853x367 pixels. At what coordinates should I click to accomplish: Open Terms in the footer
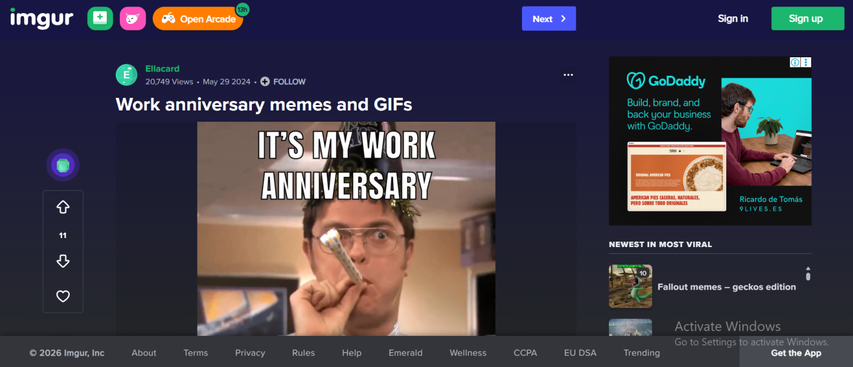tap(195, 353)
